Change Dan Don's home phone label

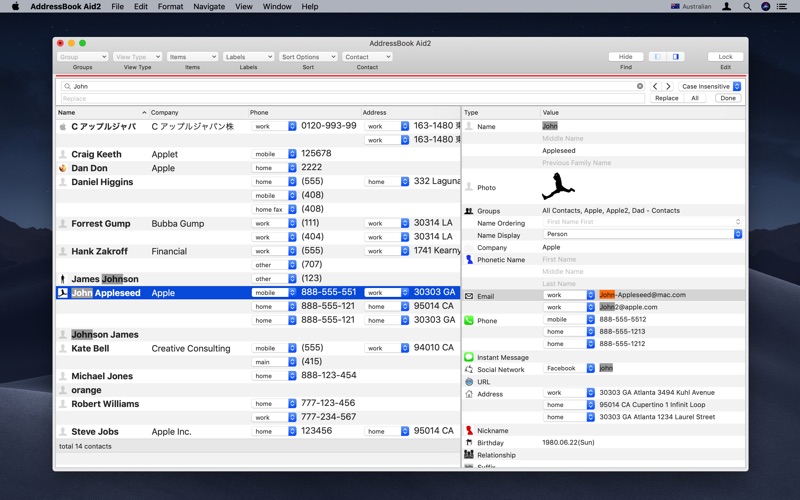pos(274,168)
